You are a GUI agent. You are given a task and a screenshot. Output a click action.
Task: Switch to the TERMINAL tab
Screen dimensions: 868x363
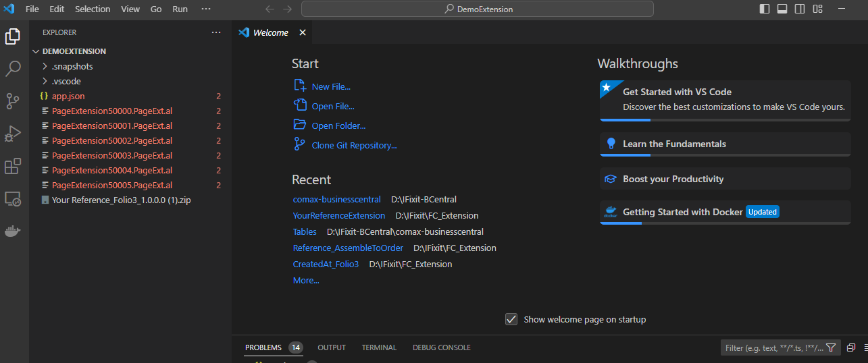click(x=379, y=347)
